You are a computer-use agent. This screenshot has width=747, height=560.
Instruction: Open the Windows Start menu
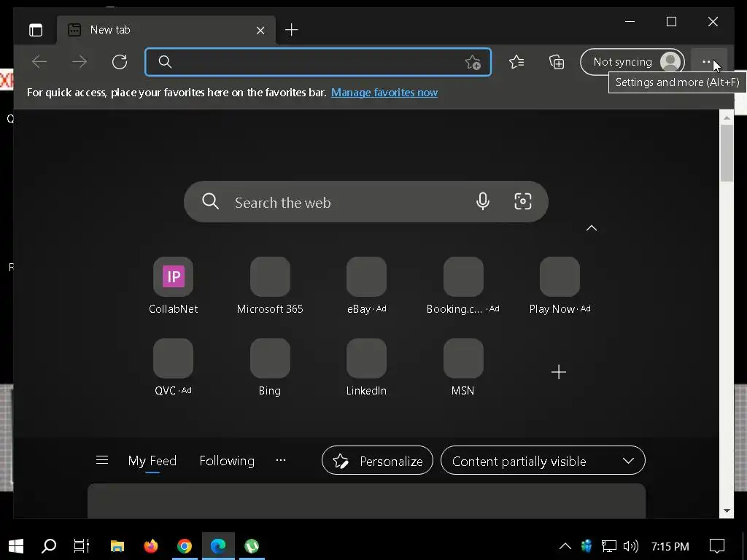click(16, 545)
